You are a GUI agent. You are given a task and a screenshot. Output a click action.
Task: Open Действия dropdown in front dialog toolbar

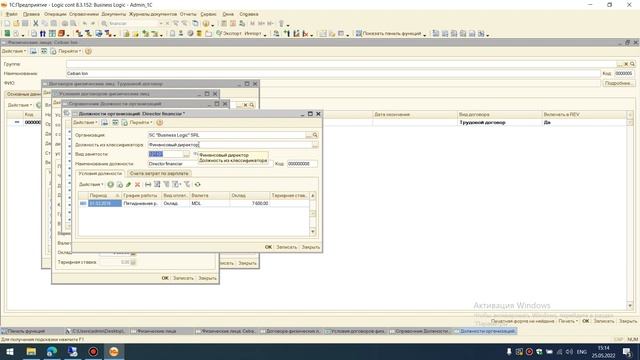85,122
